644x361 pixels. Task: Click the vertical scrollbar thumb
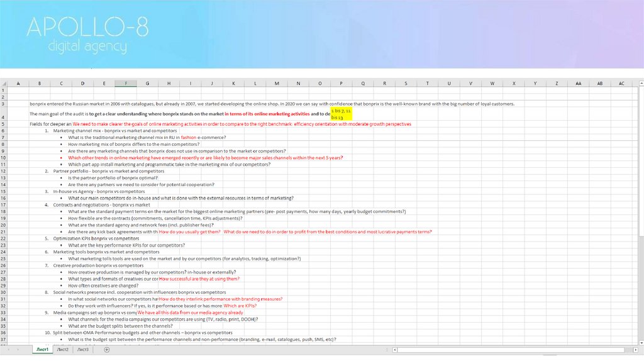click(x=641, y=161)
